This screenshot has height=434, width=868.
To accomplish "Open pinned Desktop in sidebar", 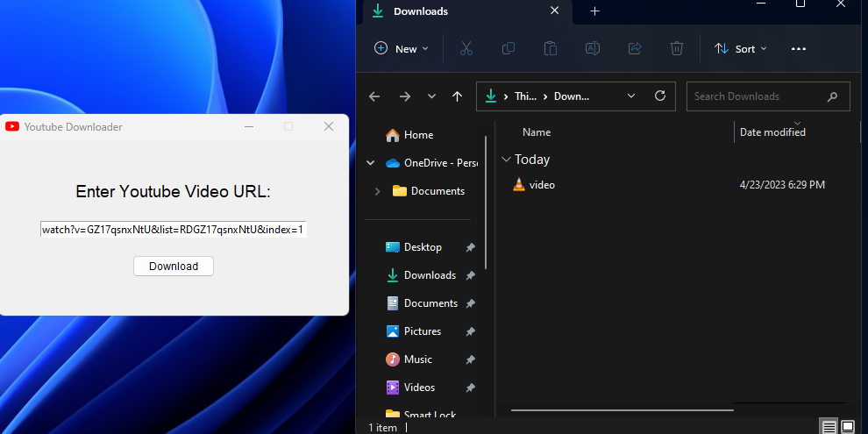I will coord(414,247).
